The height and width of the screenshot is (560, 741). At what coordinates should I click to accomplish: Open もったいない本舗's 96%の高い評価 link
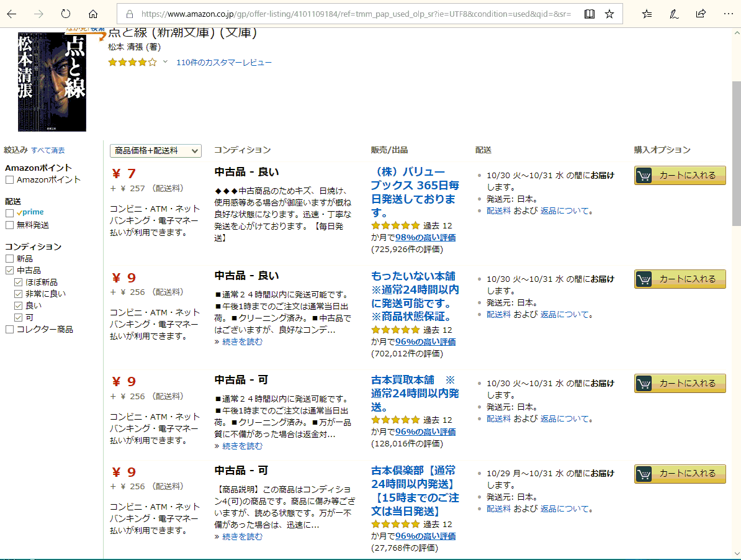(x=425, y=341)
